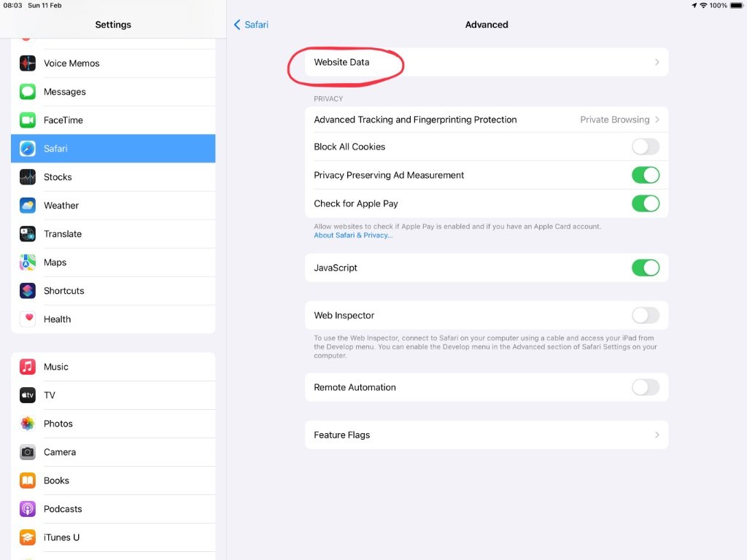Tap the Health heart icon
The width and height of the screenshot is (747, 560).
(x=28, y=319)
